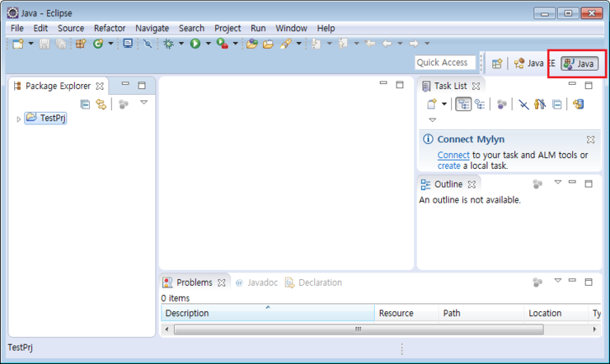This screenshot has height=364, width=610.
Task: Click the Problems table horizontal scrollbar
Action: pyautogui.click(x=359, y=329)
